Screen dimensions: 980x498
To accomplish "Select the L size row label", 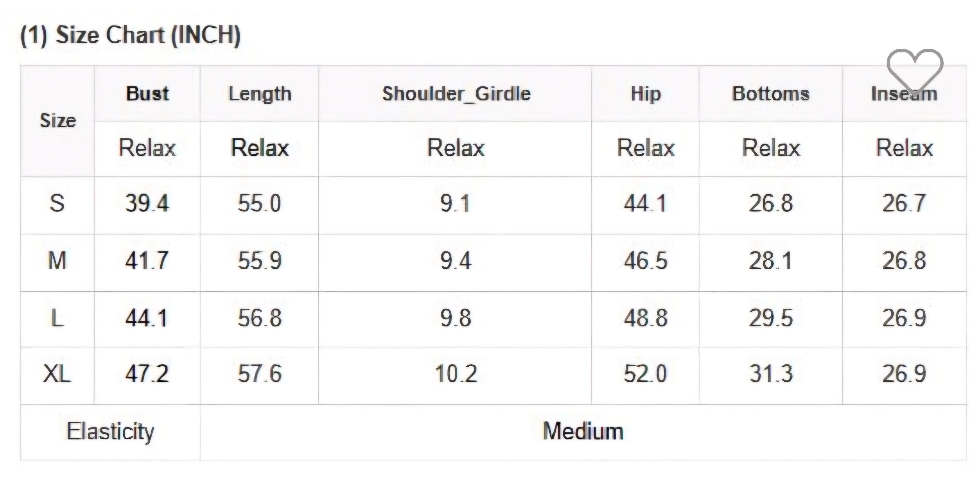I will pos(57,318).
